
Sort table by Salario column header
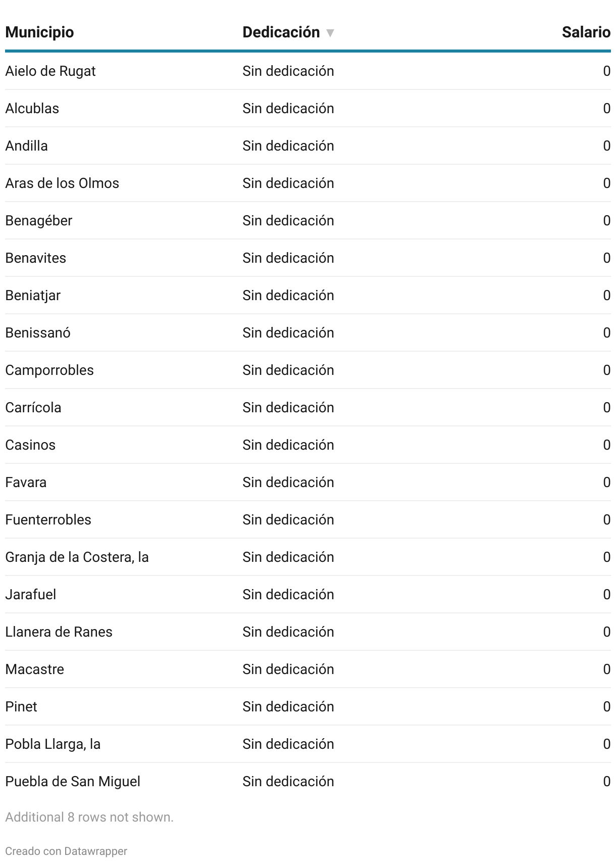[x=586, y=32]
